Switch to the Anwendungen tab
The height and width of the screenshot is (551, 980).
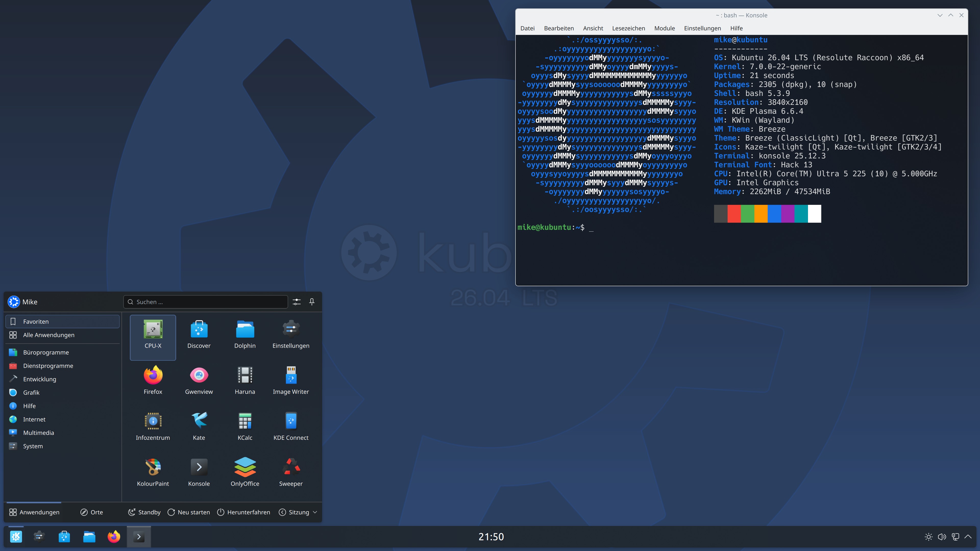click(34, 512)
